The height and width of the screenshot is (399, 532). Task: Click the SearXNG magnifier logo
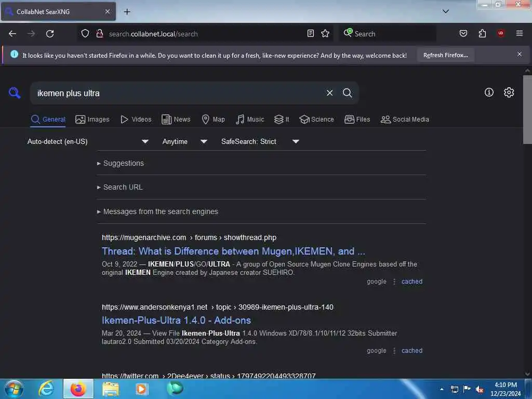pyautogui.click(x=15, y=92)
